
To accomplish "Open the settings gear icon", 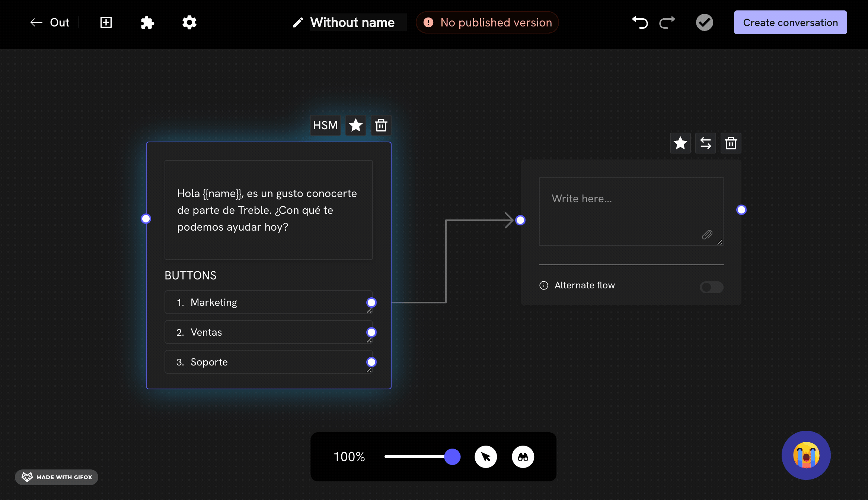I will point(189,22).
